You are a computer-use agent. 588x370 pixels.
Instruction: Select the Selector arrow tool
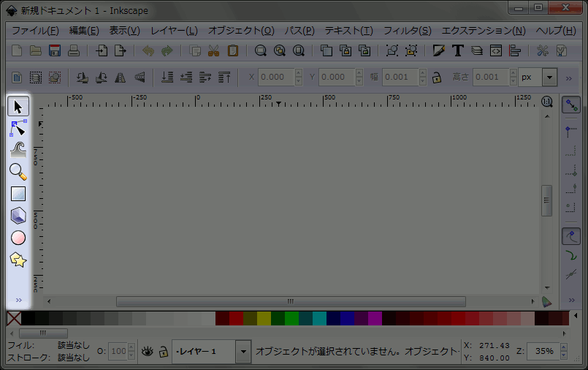point(18,107)
